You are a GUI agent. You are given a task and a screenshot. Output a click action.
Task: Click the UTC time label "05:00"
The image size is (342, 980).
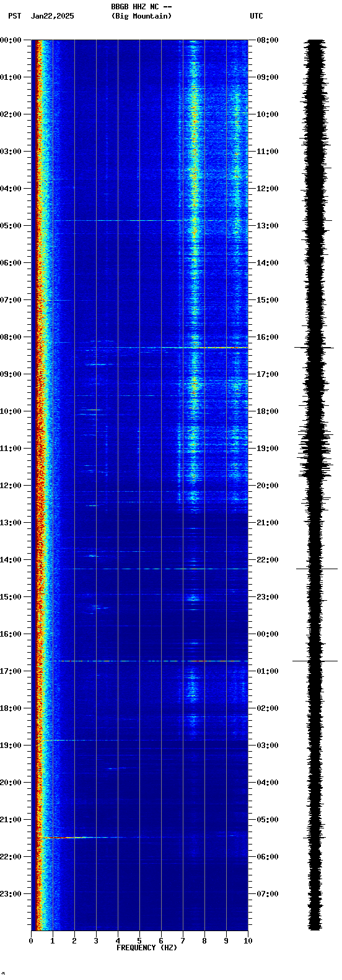[x=268, y=820]
